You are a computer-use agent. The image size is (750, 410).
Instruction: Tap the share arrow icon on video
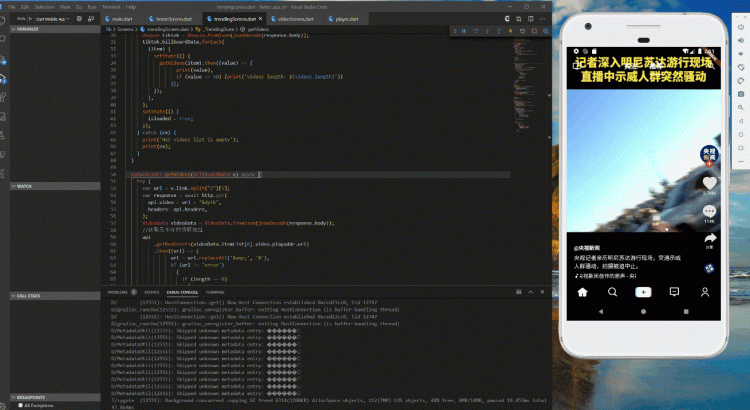coord(709,238)
